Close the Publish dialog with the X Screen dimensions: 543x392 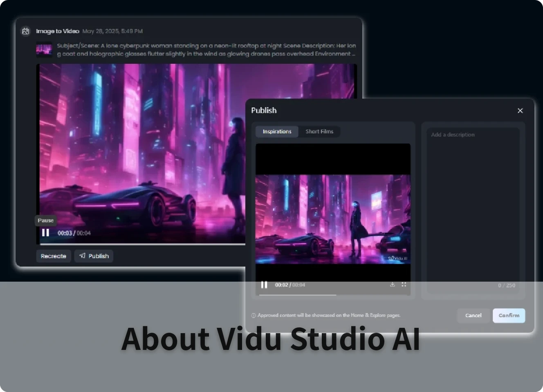click(520, 110)
